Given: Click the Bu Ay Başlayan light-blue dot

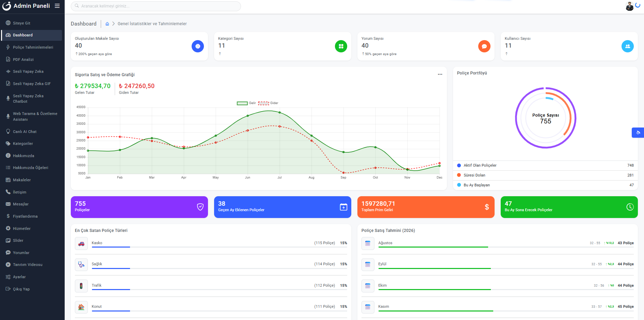Looking at the screenshot, I should click(459, 185).
